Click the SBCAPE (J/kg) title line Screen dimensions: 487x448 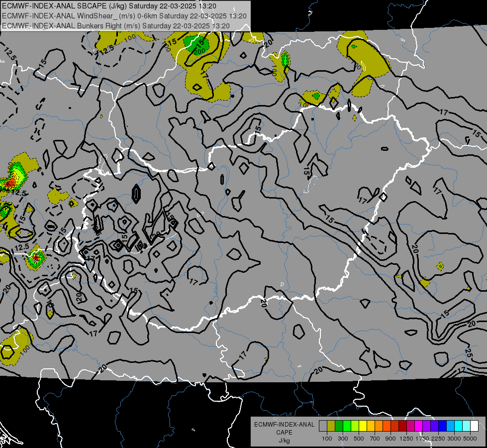pyautogui.click(x=109, y=6)
